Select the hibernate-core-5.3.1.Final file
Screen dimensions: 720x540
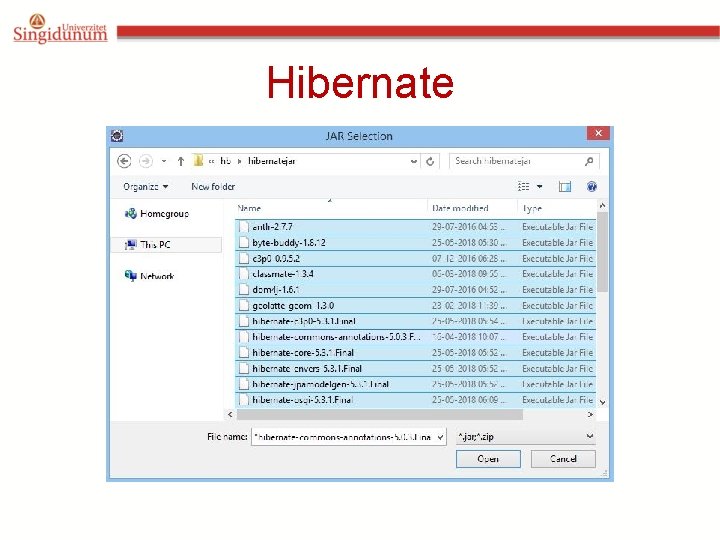(x=416, y=353)
